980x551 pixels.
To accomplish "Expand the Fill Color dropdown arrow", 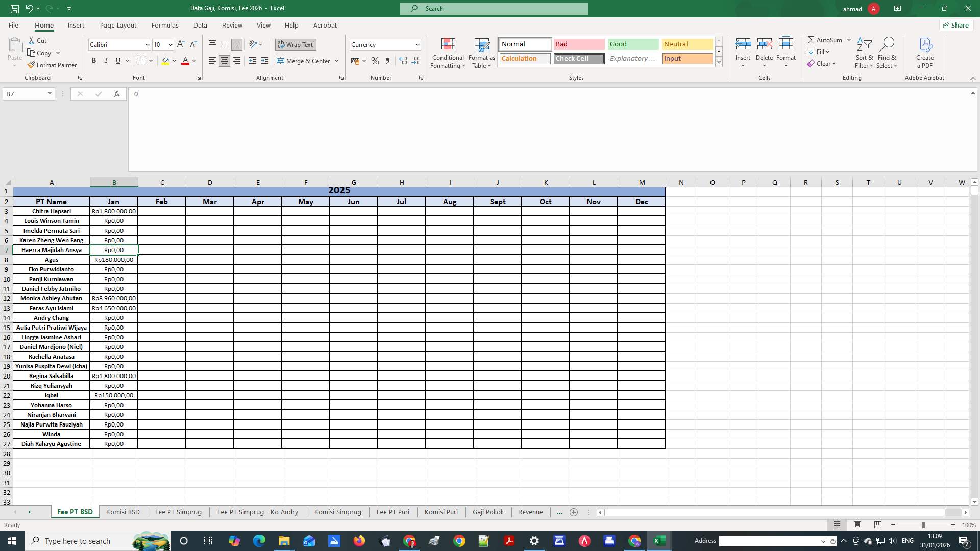I will 175,61.
